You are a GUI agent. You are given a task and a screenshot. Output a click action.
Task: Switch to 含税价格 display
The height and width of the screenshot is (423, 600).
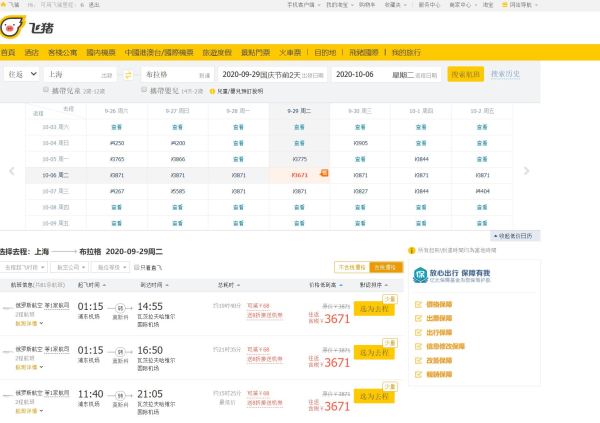[386, 267]
